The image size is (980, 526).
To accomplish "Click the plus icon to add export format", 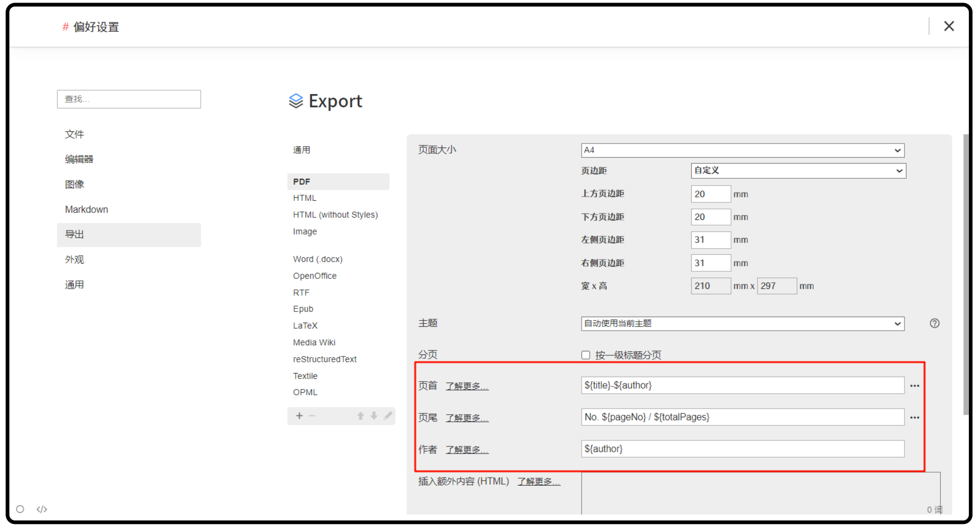I will 299,416.
